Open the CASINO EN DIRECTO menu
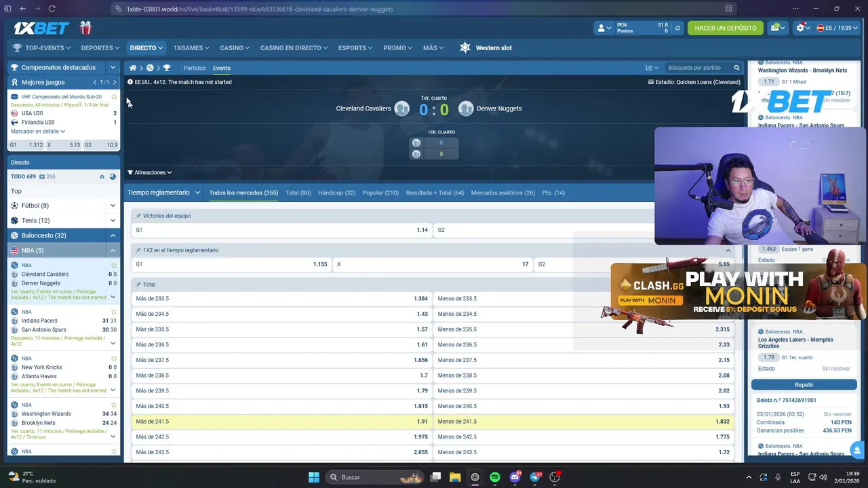Viewport: 868px width, 488px height. pos(294,47)
